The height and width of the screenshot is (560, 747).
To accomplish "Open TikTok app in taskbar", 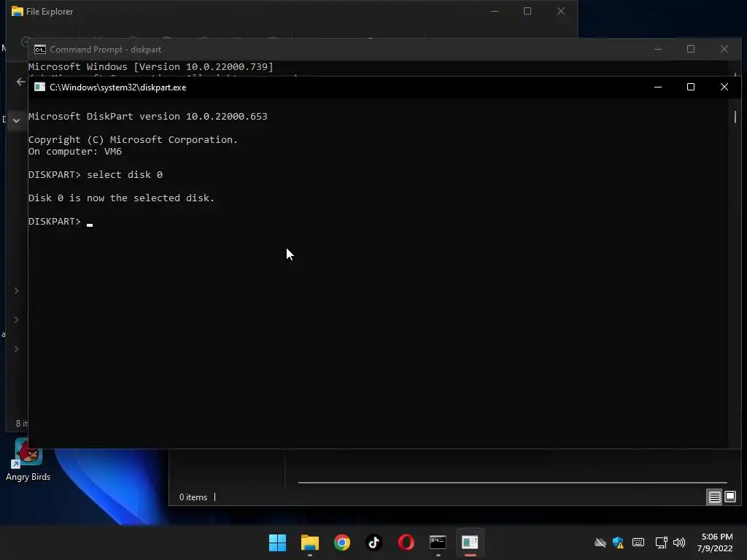I will [x=374, y=542].
